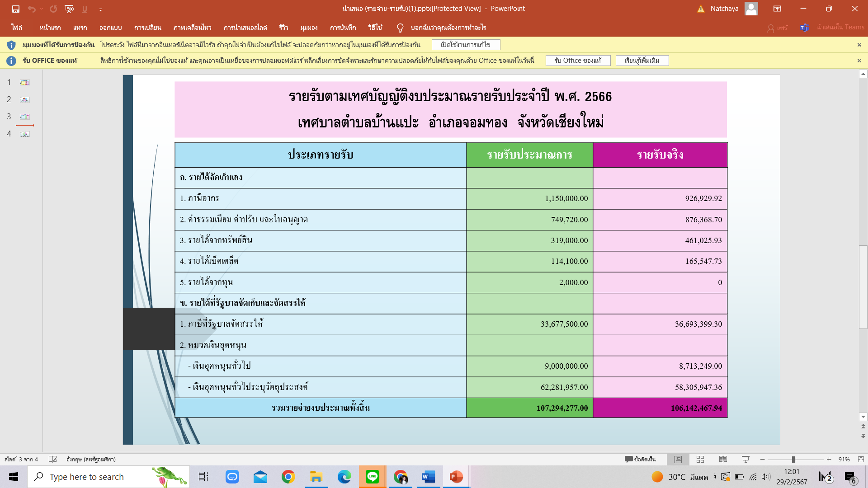Click the Save icon in quick access toolbar
The width and height of the screenshot is (868, 488).
pyautogui.click(x=16, y=9)
